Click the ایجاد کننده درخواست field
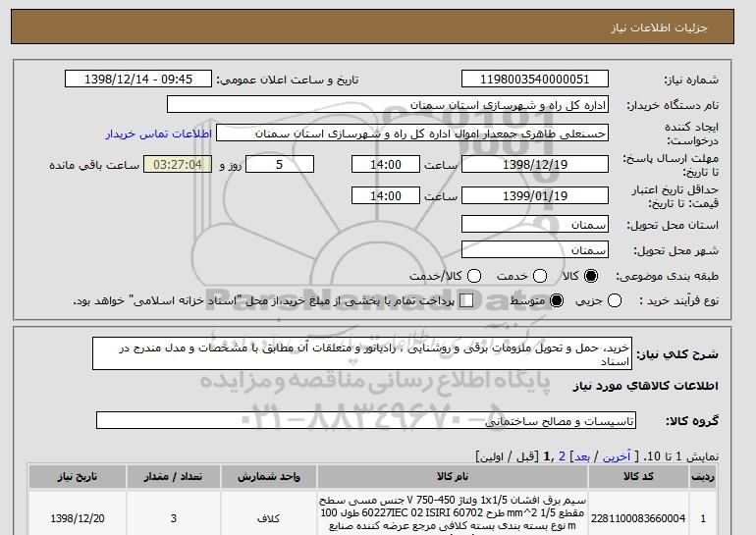The width and height of the screenshot is (756, 535). [x=412, y=134]
